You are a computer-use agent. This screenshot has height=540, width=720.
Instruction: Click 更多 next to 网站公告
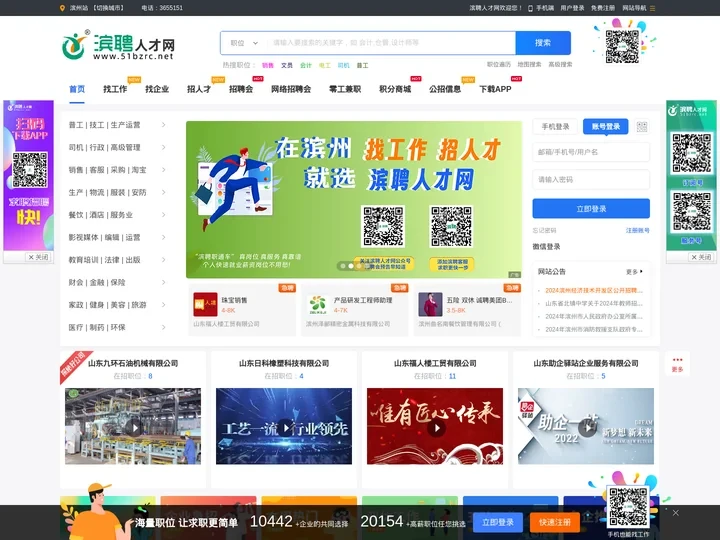pyautogui.click(x=635, y=272)
